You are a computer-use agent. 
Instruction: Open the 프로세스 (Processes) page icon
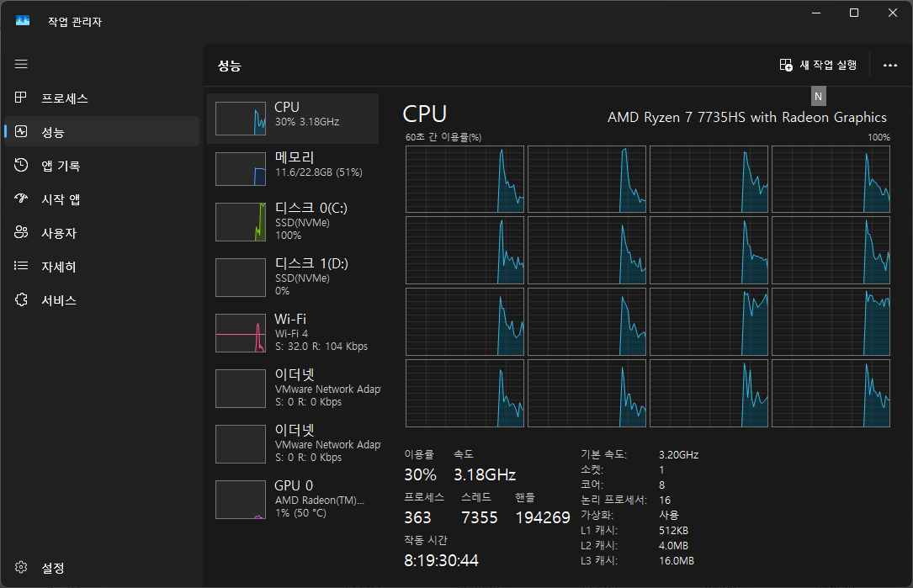point(22,98)
